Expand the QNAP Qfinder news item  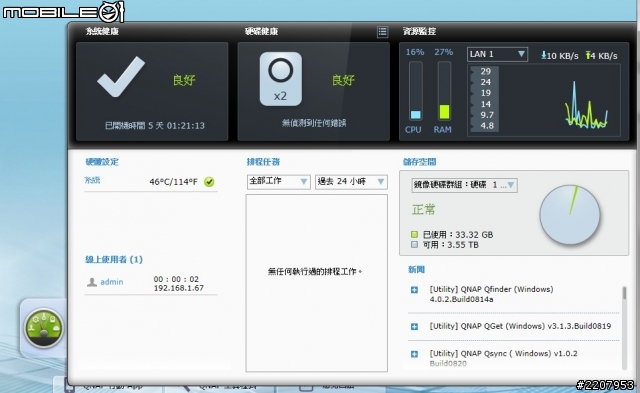(x=414, y=290)
